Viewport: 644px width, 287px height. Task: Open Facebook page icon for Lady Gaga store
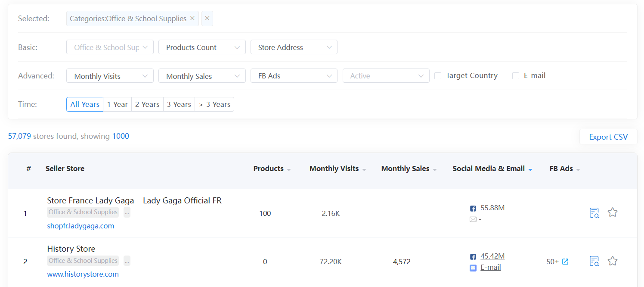click(x=473, y=208)
